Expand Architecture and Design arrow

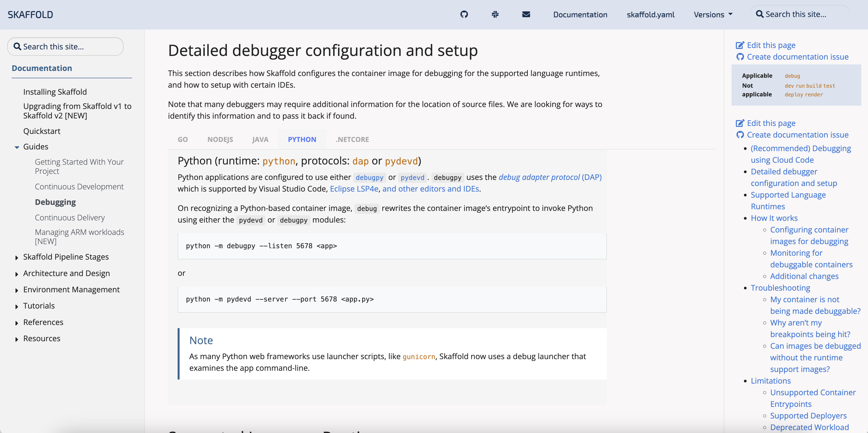pyautogui.click(x=17, y=274)
